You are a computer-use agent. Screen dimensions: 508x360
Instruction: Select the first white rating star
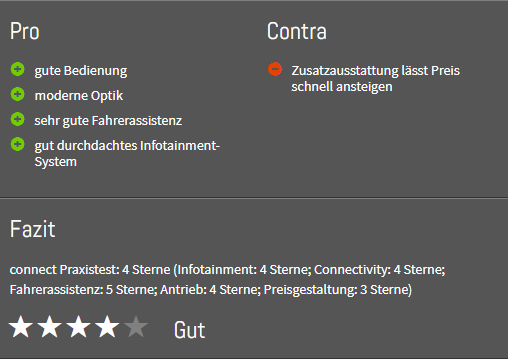(21, 327)
